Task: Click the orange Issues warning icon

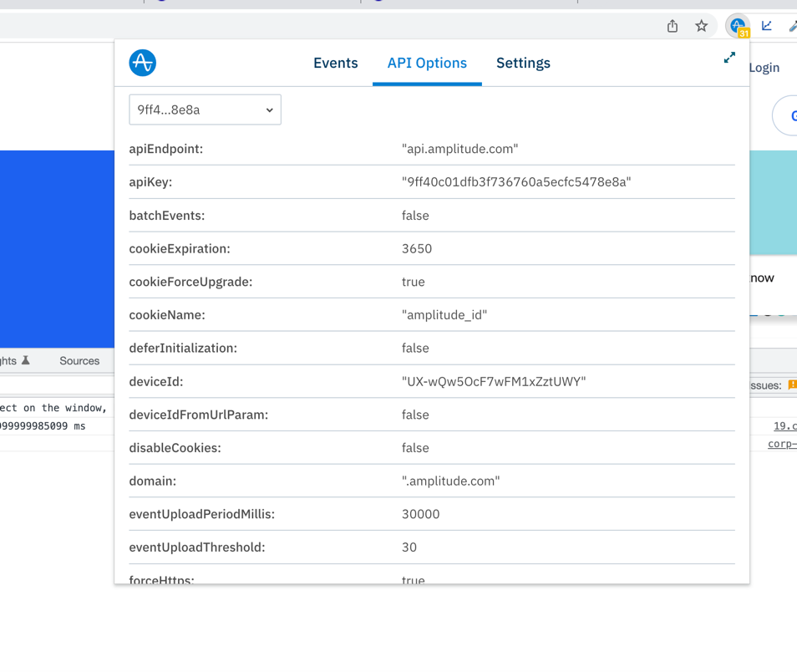Action: click(x=792, y=385)
